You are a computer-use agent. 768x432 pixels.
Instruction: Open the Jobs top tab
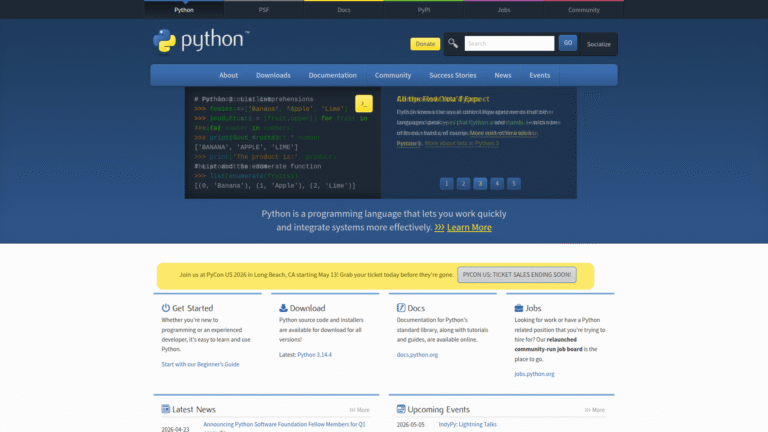[x=504, y=10]
